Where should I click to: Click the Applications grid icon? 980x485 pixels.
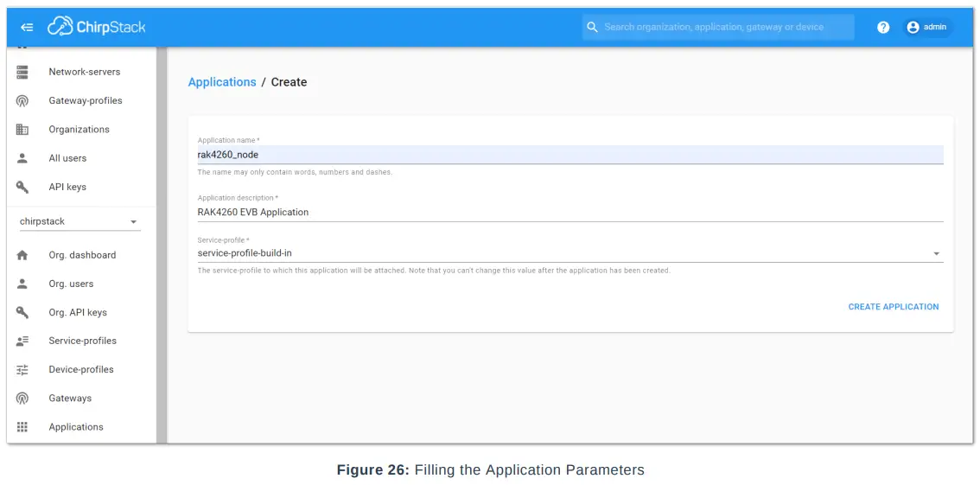[x=22, y=427]
